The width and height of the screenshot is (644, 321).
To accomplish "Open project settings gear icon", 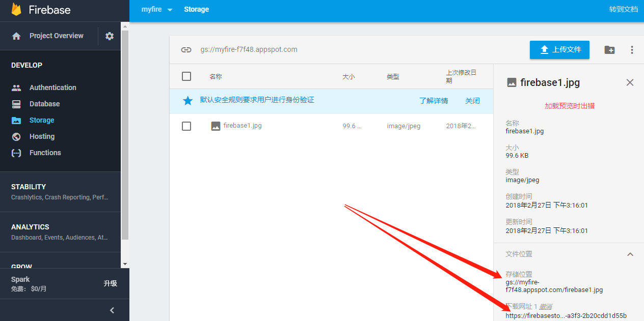I will (x=110, y=36).
